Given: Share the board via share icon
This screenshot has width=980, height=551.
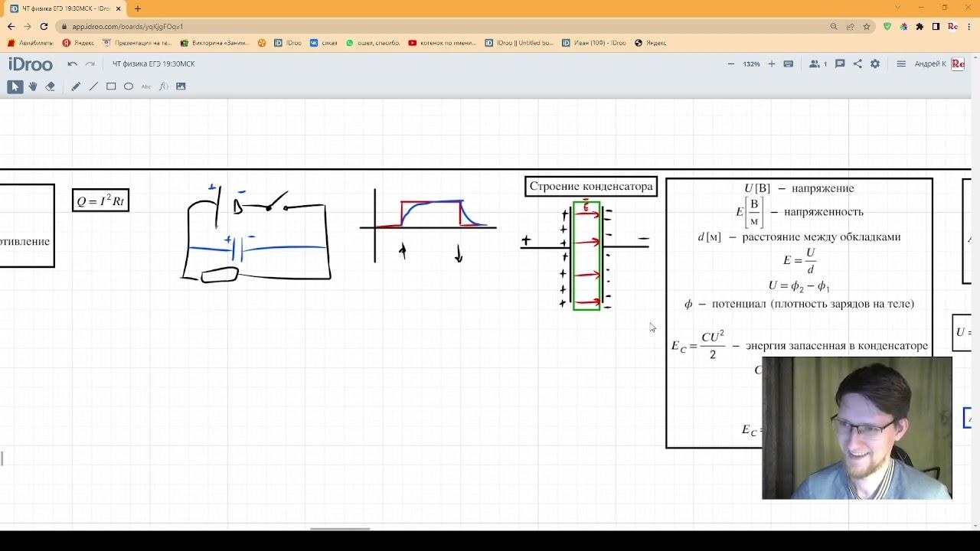Looking at the screenshot, I should (857, 64).
